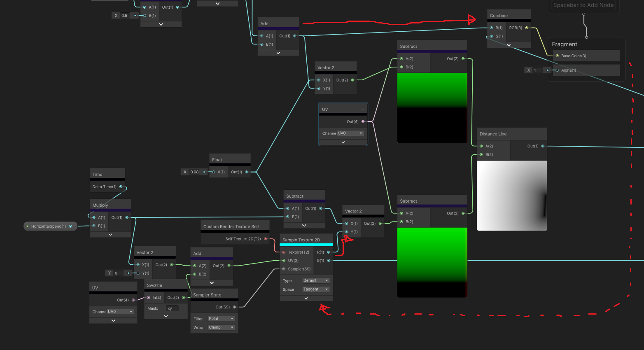This screenshot has width=644, height=350.
Task: Click the Distance Line Out(1) port
Action: click(543, 146)
